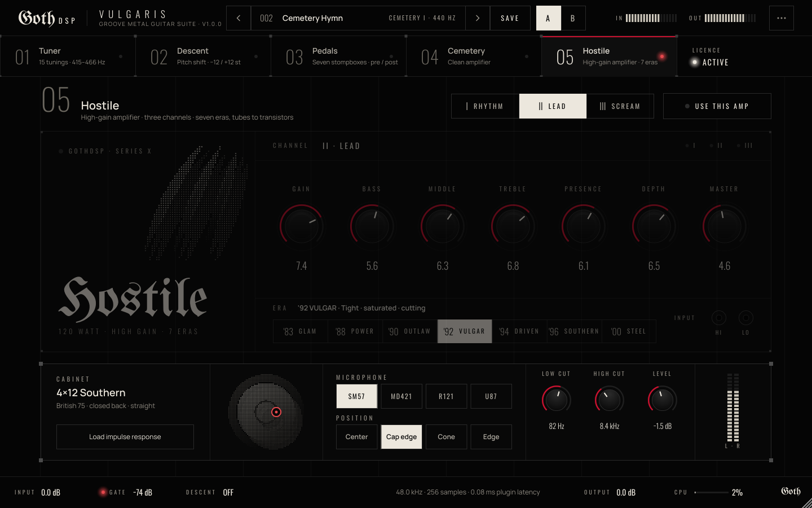This screenshot has height=508, width=812.
Task: Click the CPU usage meter bar
Action: click(x=712, y=492)
